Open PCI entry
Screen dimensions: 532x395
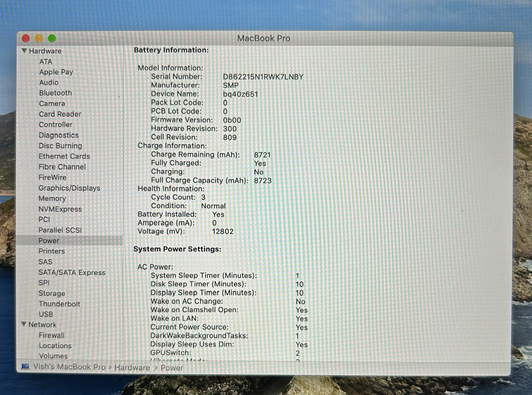[44, 219]
